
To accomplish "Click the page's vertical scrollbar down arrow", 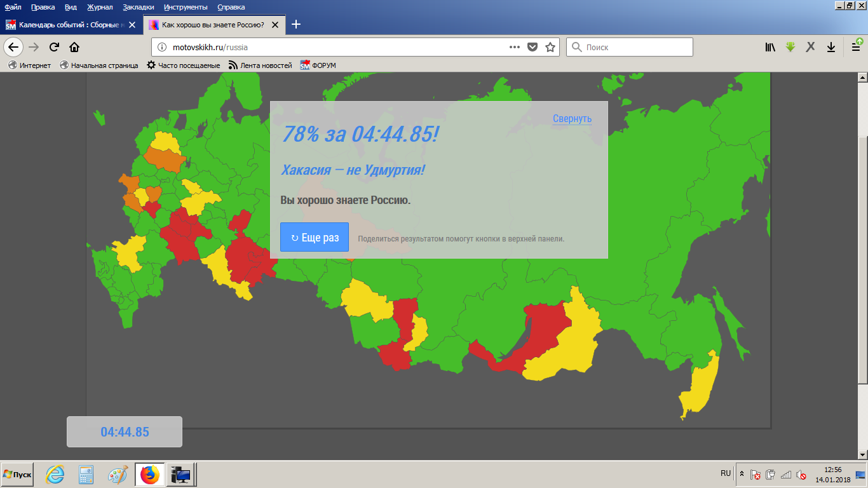I will pyautogui.click(x=862, y=454).
